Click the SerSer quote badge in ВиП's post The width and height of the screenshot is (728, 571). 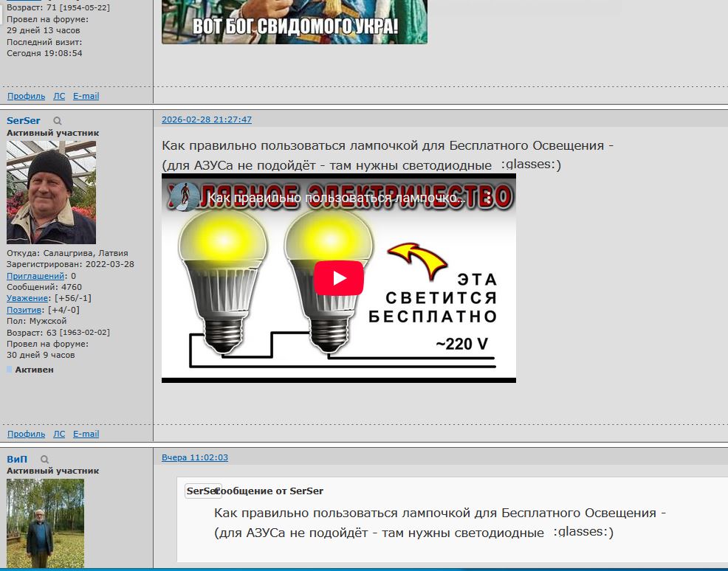pos(202,491)
